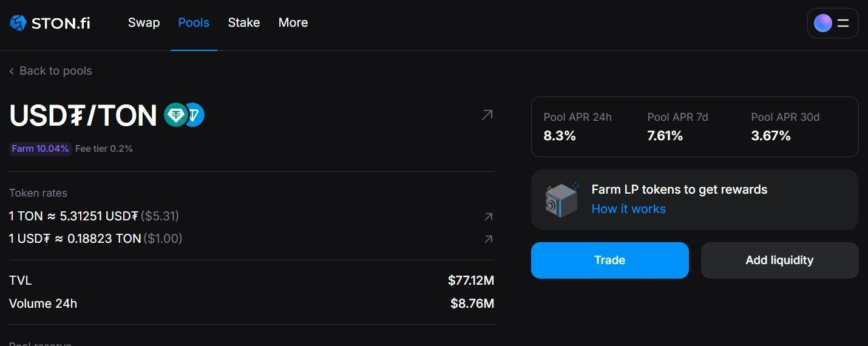Open pool external link arrow icon

pyautogui.click(x=487, y=115)
